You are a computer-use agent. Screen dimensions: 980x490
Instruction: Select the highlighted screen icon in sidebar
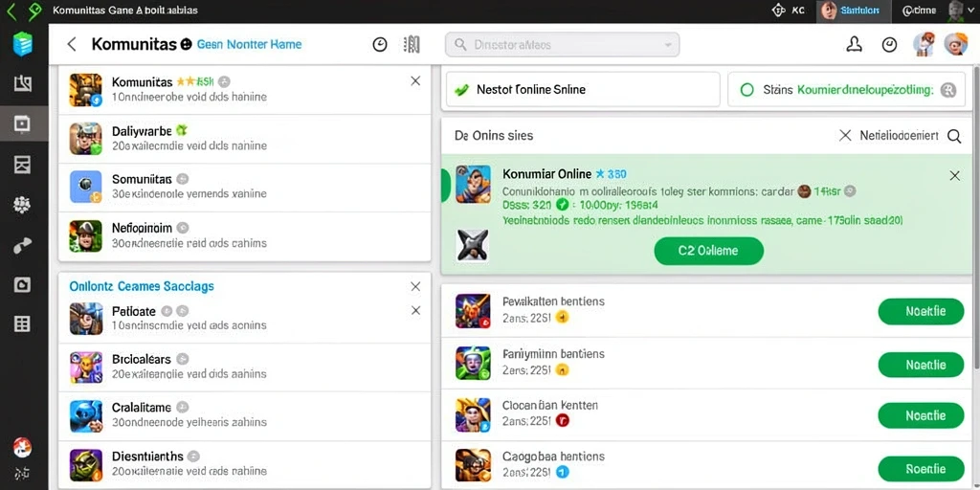click(23, 123)
